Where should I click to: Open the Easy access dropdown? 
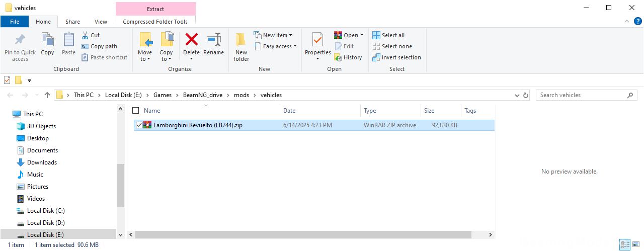click(x=275, y=46)
